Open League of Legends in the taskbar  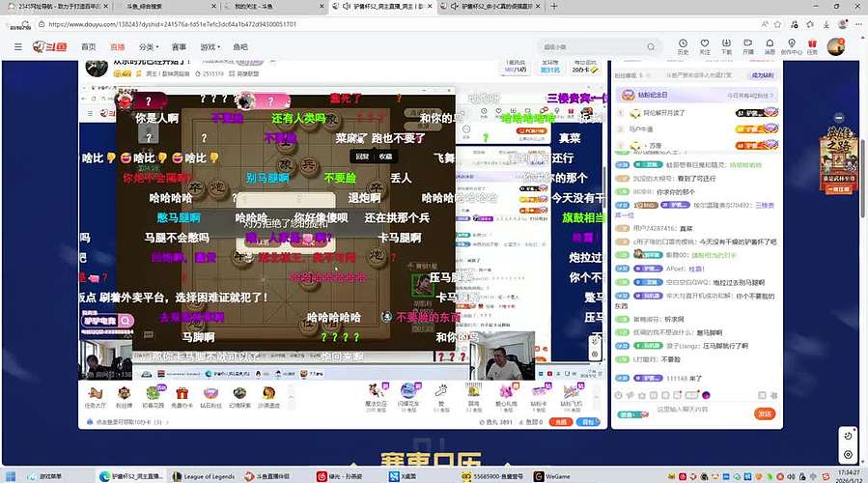(x=204, y=476)
